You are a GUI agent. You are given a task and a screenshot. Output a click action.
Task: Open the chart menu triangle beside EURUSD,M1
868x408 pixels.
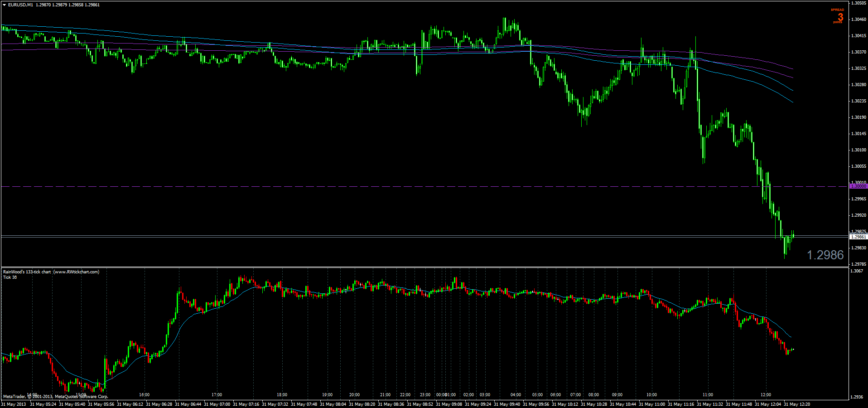(4, 5)
